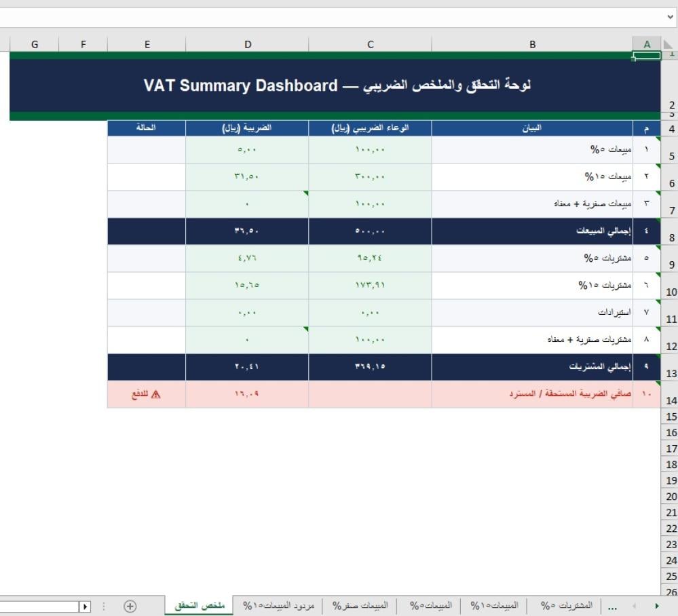The height and width of the screenshot is (616, 678).
Task: Select the net tax due value cell ١٦,٠٩
Action: (x=247, y=394)
